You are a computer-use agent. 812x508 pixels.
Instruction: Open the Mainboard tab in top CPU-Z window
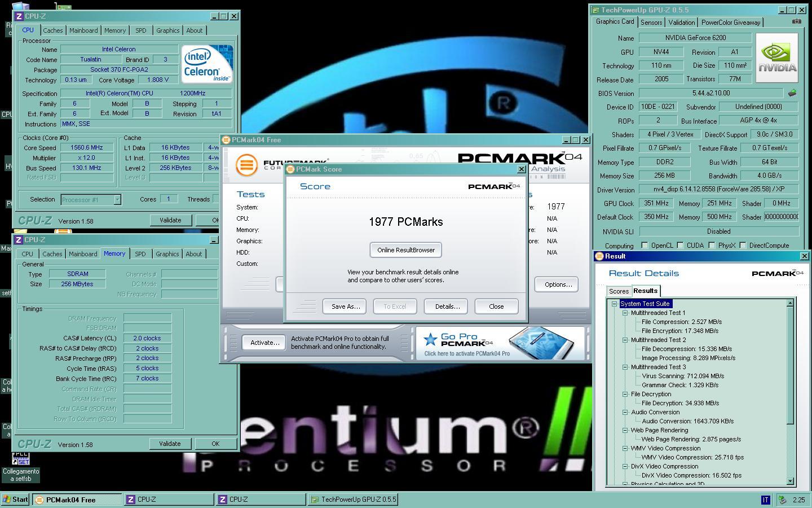(x=83, y=30)
